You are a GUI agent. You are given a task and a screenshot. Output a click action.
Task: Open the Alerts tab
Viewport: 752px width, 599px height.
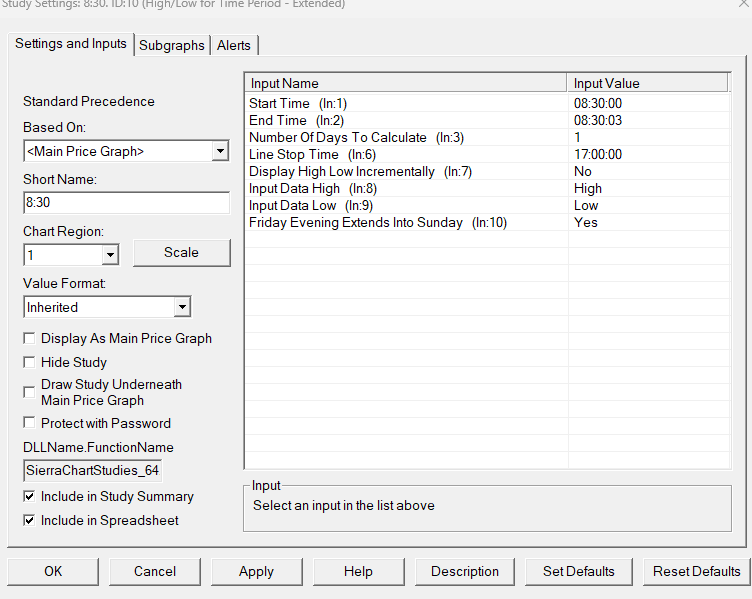[234, 45]
